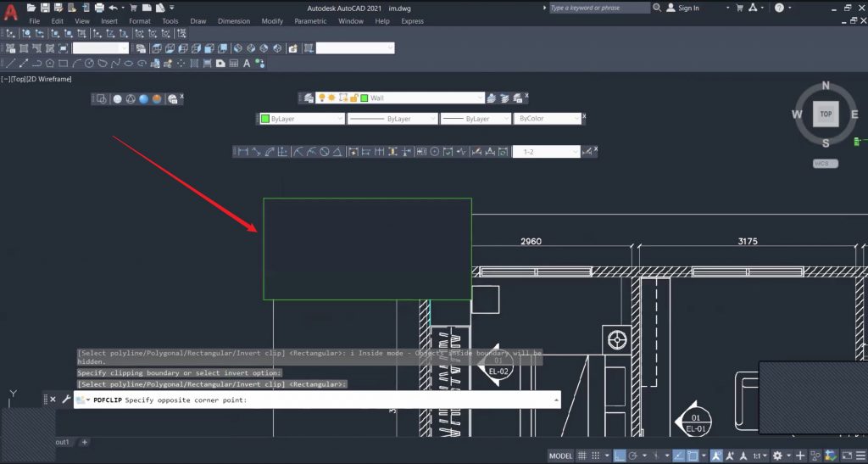Open the Parametric menu

310,21
